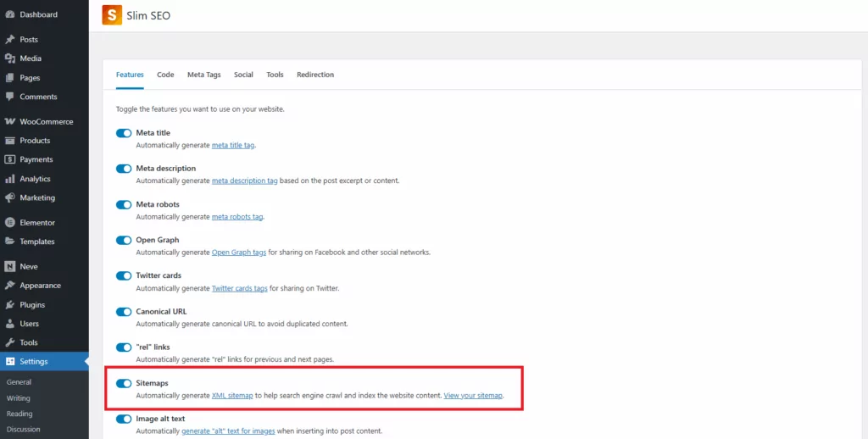Go to Appearance in the sidebar menu
Screen dimensions: 868x439
pyautogui.click(x=40, y=286)
